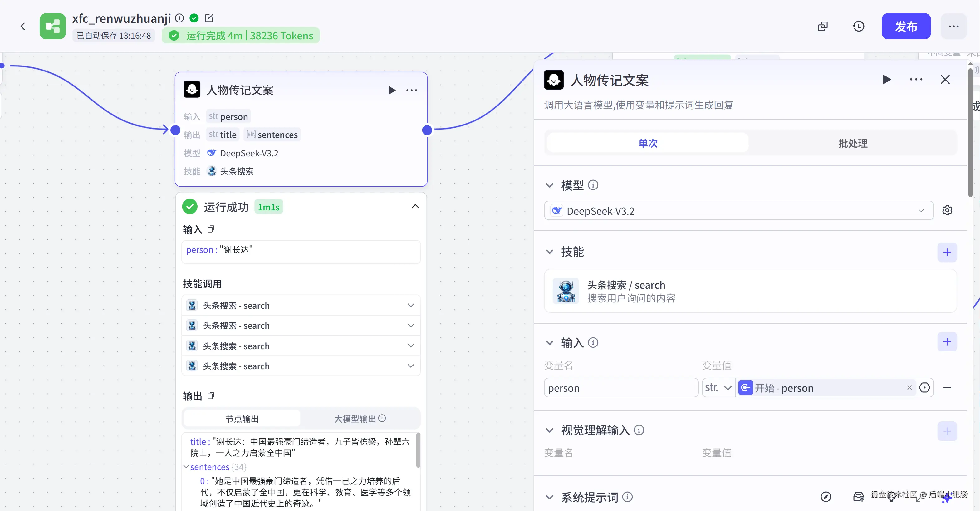Click the duplicate workflow icon in header
The image size is (980, 511).
[x=822, y=26]
